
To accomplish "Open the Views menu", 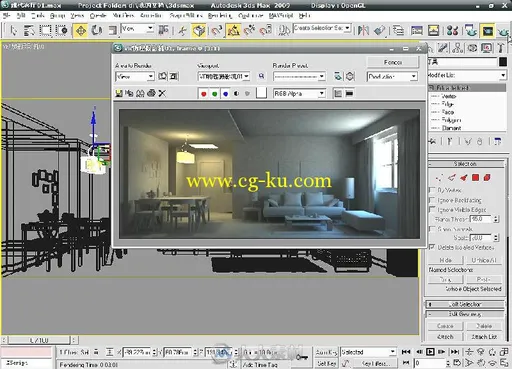I will [77, 15].
